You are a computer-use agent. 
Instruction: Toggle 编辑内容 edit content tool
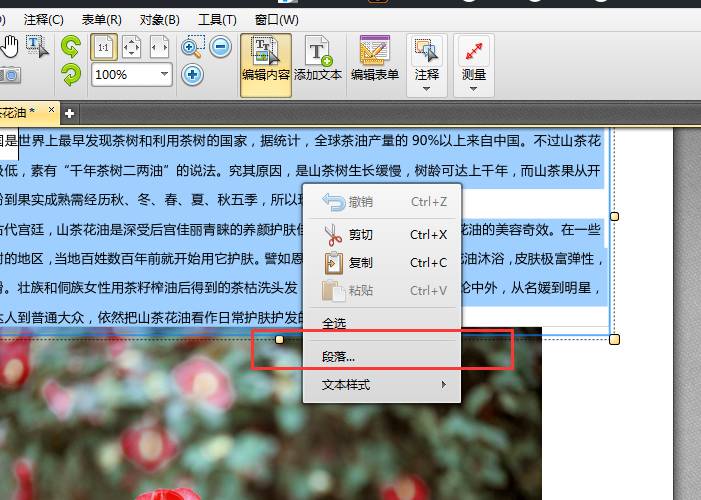(266, 65)
